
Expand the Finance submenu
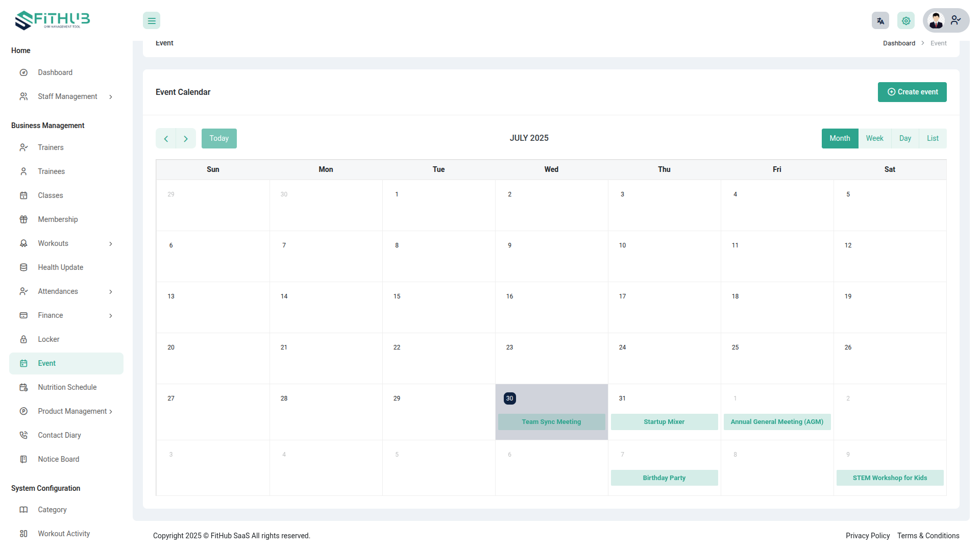110,316
